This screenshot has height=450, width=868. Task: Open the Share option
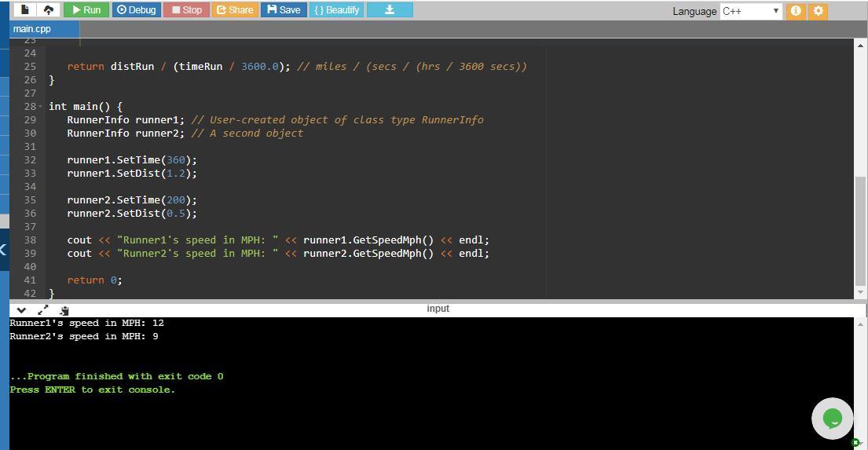point(235,10)
